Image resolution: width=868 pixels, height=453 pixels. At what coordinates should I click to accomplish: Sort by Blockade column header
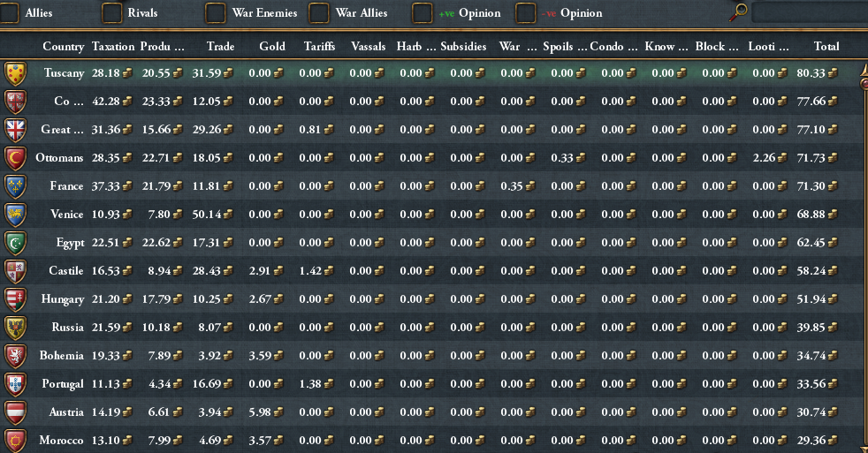pos(717,47)
